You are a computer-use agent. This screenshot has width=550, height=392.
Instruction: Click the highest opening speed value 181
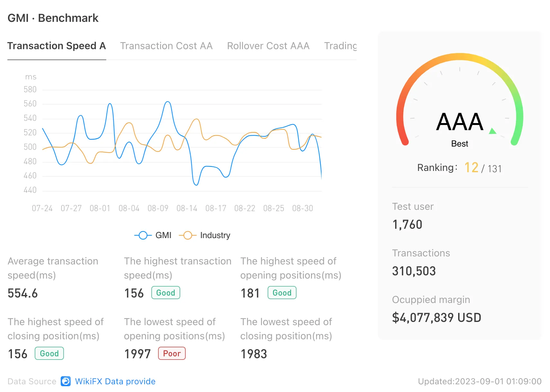(250, 293)
